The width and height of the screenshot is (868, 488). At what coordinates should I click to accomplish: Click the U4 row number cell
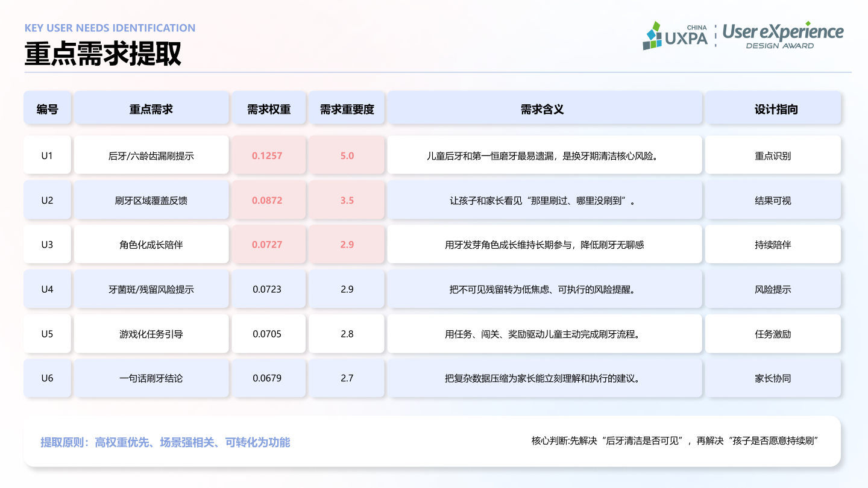(x=48, y=289)
